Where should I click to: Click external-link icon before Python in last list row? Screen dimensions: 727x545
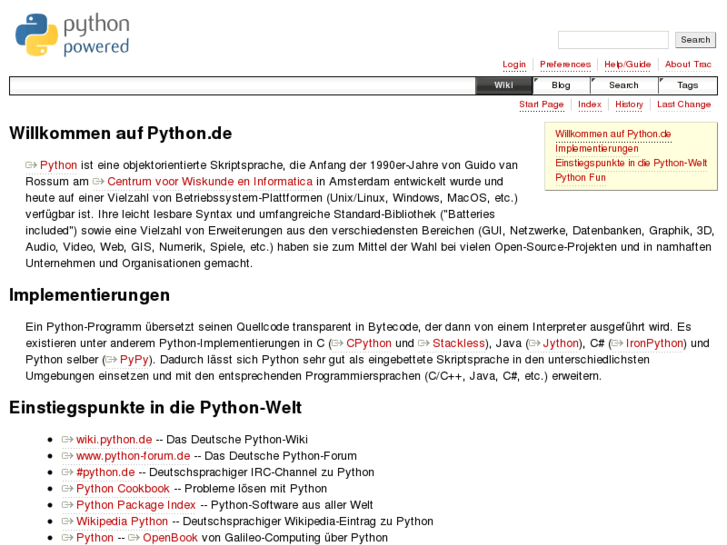68,538
